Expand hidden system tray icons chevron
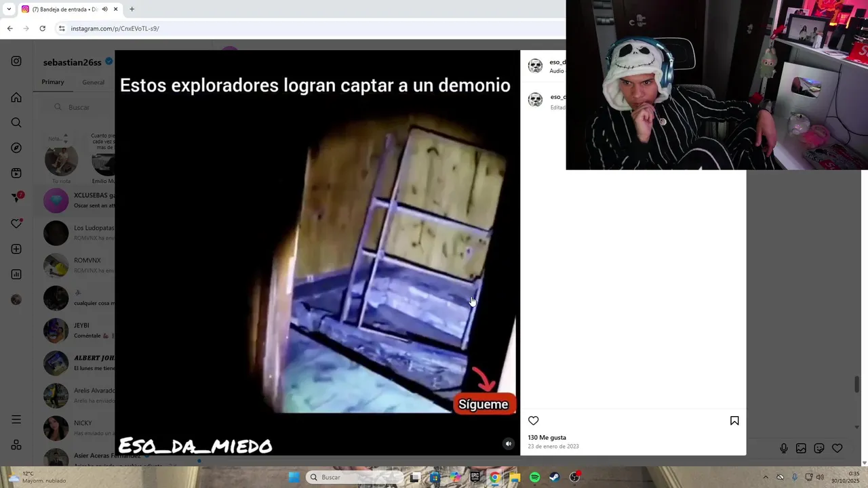 pos(766,477)
